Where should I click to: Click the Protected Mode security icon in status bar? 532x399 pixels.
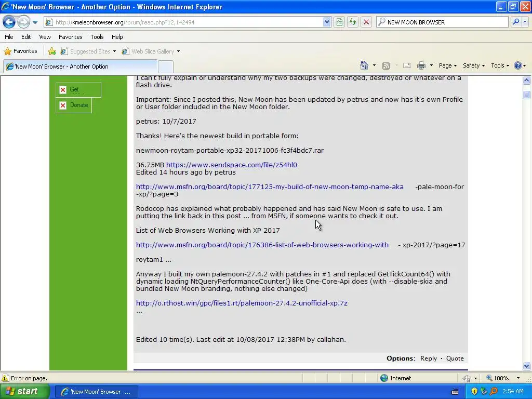point(467,378)
